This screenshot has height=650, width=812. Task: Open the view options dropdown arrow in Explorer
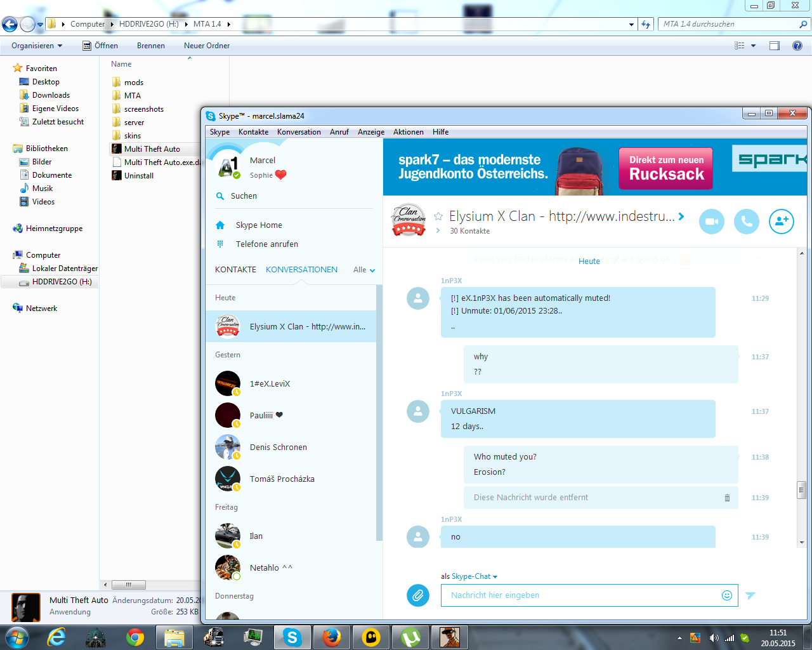[754, 46]
